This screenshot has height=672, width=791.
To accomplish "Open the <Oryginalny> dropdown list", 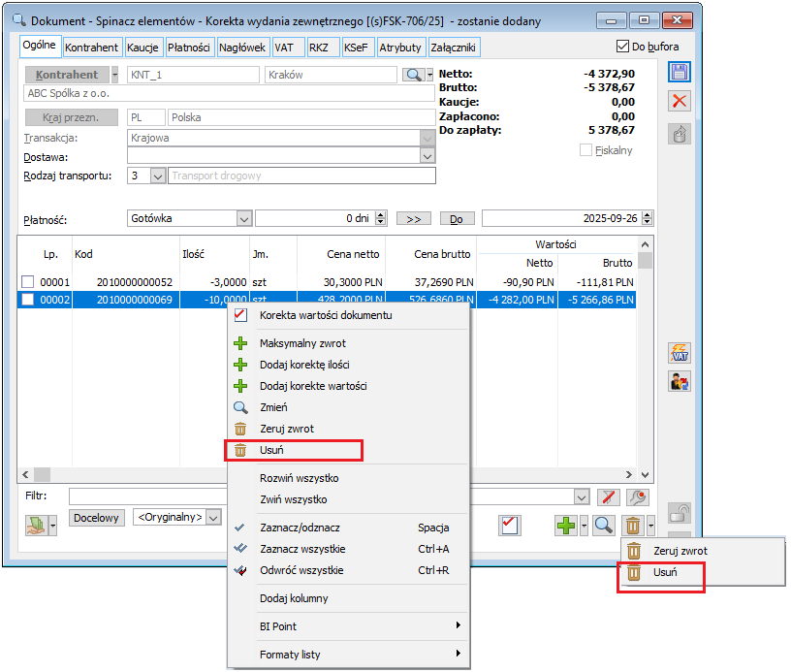I will click(213, 518).
